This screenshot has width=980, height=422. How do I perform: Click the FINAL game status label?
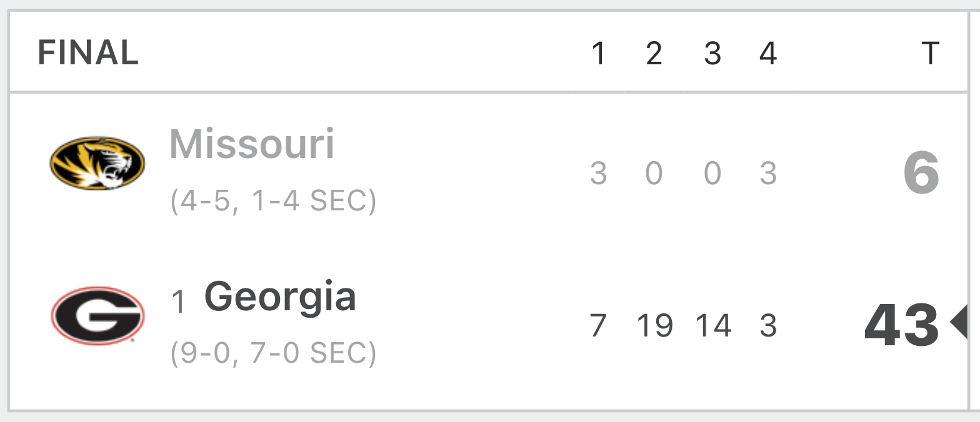click(x=88, y=53)
